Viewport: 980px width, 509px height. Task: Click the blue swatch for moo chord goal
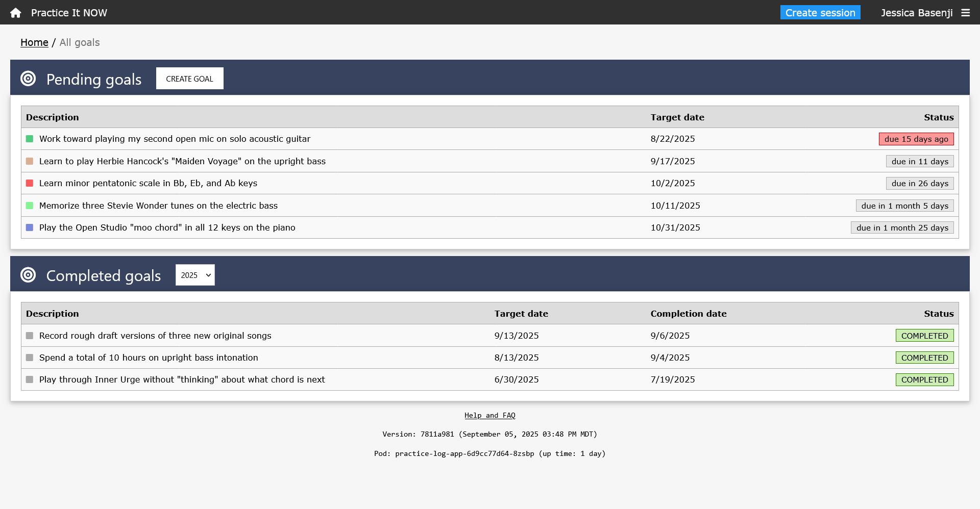click(x=30, y=227)
